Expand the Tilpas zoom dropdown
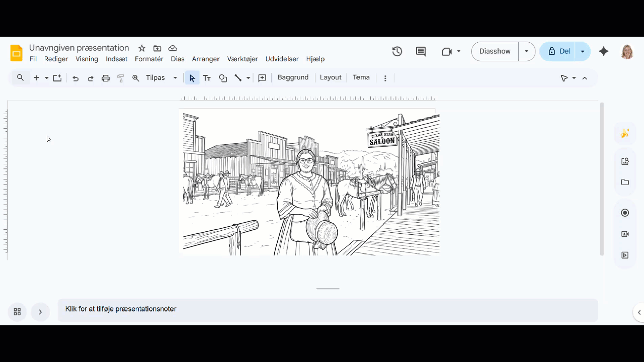644x362 pixels. click(x=175, y=78)
